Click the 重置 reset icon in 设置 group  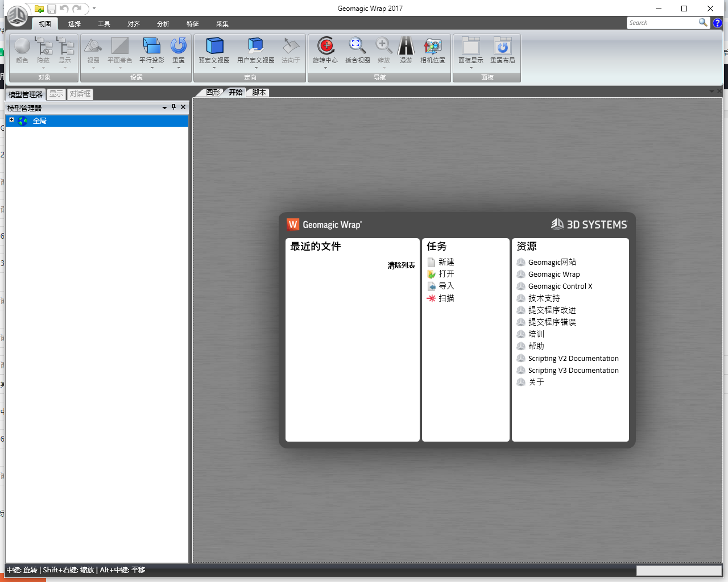click(179, 45)
